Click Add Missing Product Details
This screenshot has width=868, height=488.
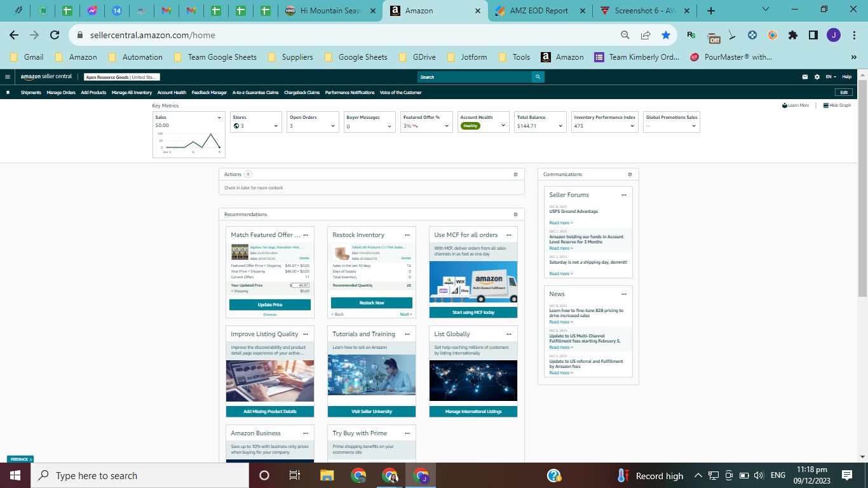click(x=270, y=412)
